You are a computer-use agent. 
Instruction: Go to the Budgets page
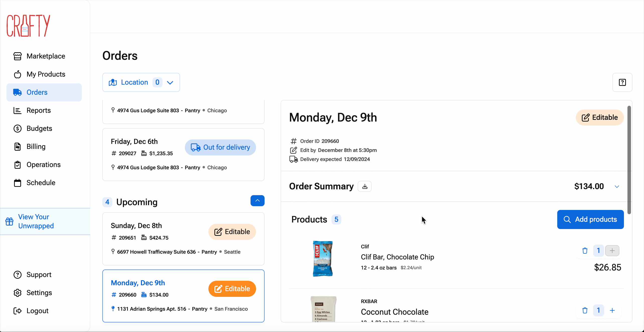click(39, 129)
